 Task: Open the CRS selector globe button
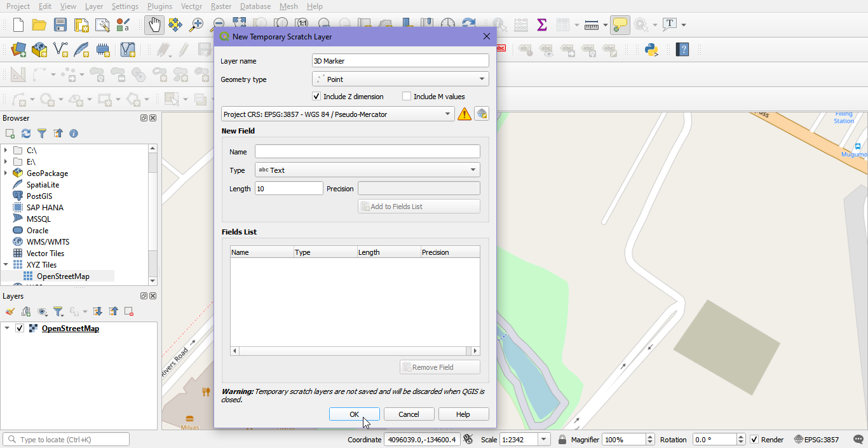(x=482, y=114)
